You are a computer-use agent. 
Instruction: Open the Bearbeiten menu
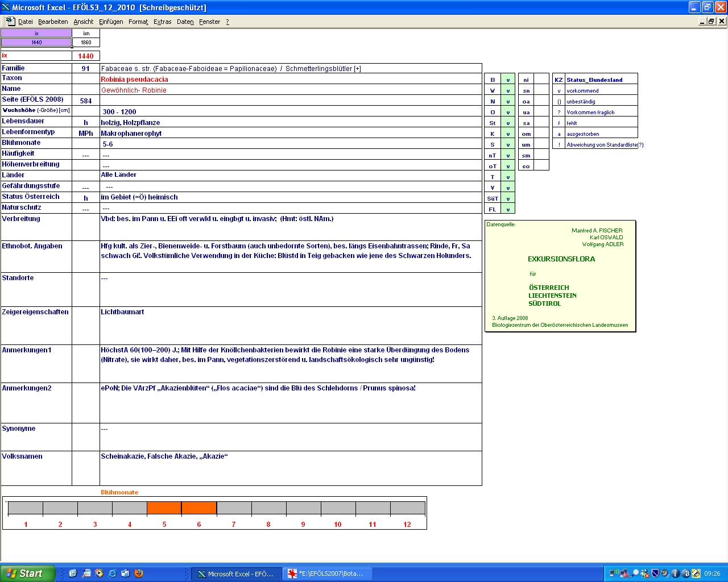tap(53, 22)
